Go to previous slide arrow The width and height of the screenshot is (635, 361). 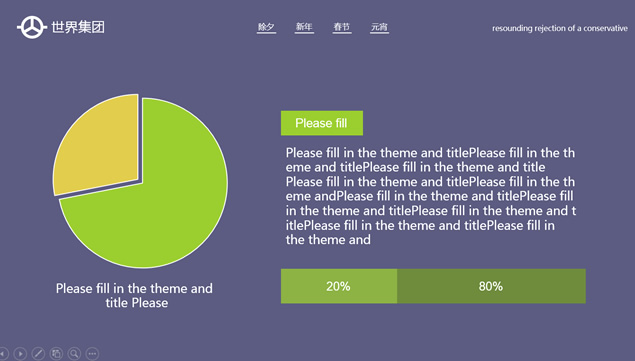click(x=3, y=354)
